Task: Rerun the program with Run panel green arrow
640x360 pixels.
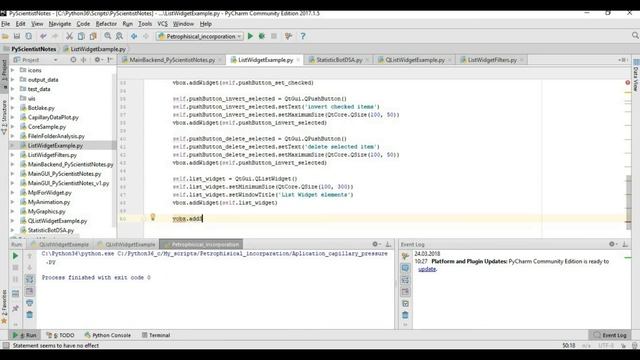Action: (15, 256)
